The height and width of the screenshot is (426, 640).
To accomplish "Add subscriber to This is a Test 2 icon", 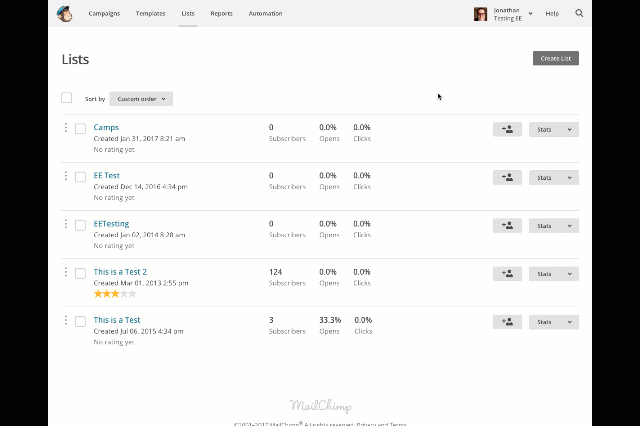I will click(507, 274).
